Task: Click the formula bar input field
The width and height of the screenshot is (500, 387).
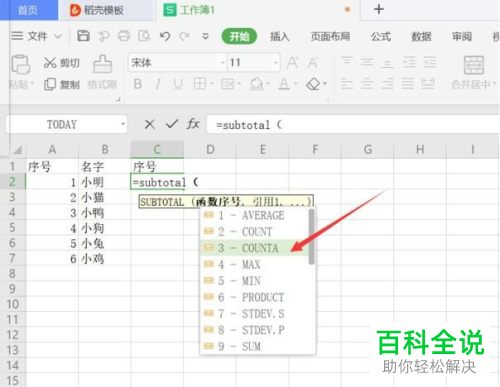Action: point(353,125)
